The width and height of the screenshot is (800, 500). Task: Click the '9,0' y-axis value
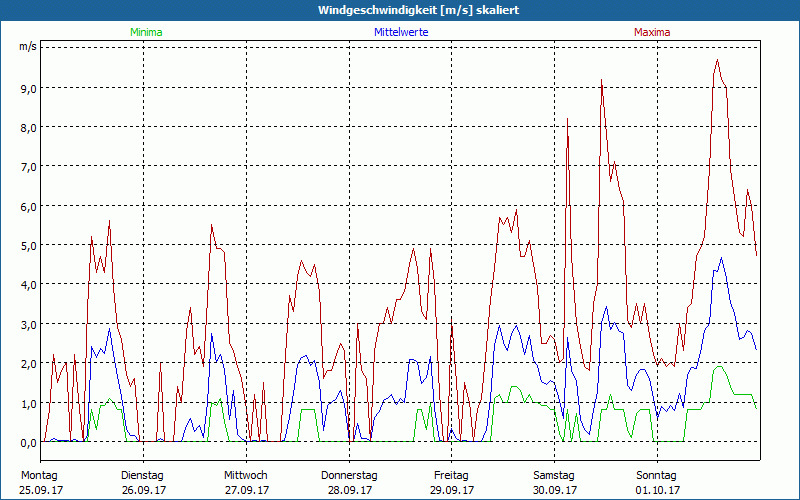coord(28,88)
